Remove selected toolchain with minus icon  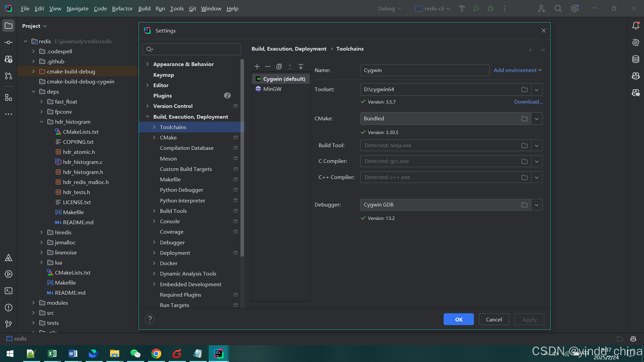tap(268, 67)
